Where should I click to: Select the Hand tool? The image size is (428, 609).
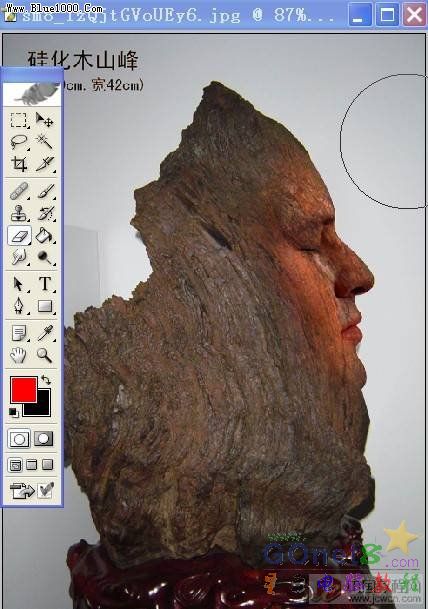tap(19, 355)
